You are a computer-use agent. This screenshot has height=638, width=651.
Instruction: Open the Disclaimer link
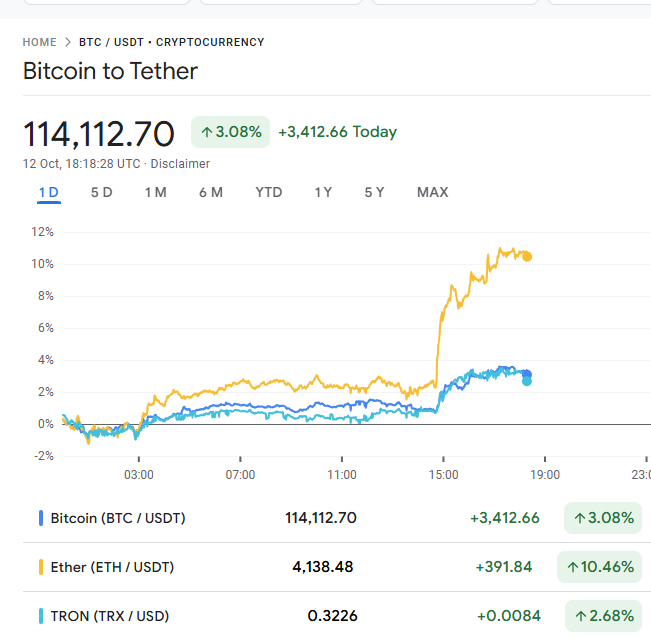180,163
